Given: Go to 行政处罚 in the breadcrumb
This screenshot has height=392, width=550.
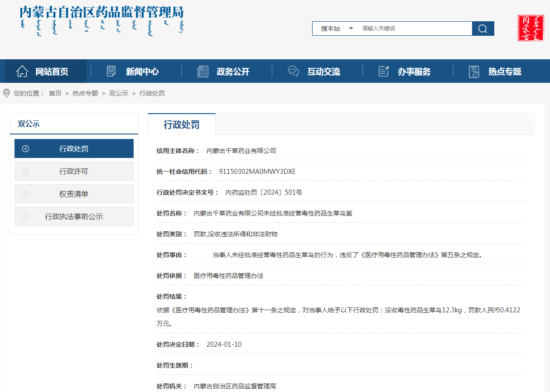Looking at the screenshot, I should (152, 93).
